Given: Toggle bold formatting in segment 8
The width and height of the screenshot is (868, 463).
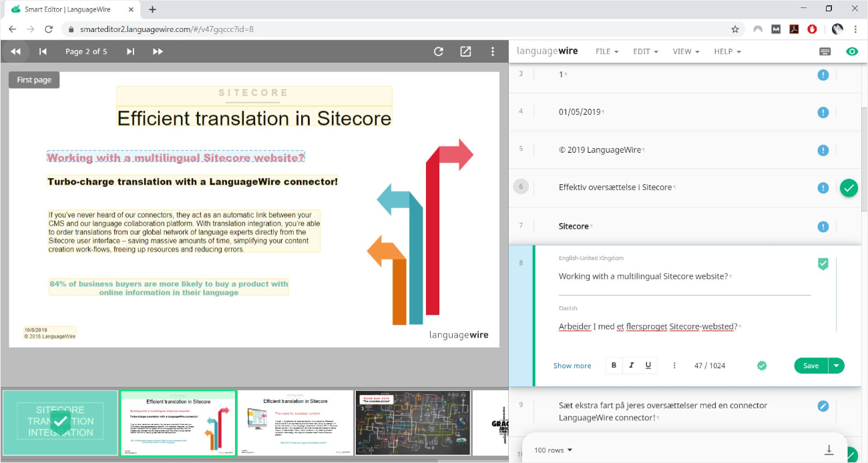Looking at the screenshot, I should click(x=613, y=366).
